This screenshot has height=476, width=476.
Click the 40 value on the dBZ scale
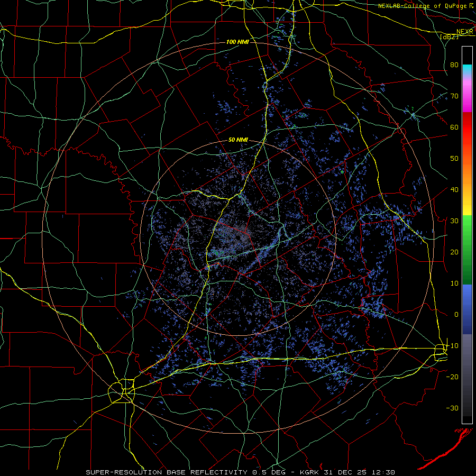[x=454, y=189]
